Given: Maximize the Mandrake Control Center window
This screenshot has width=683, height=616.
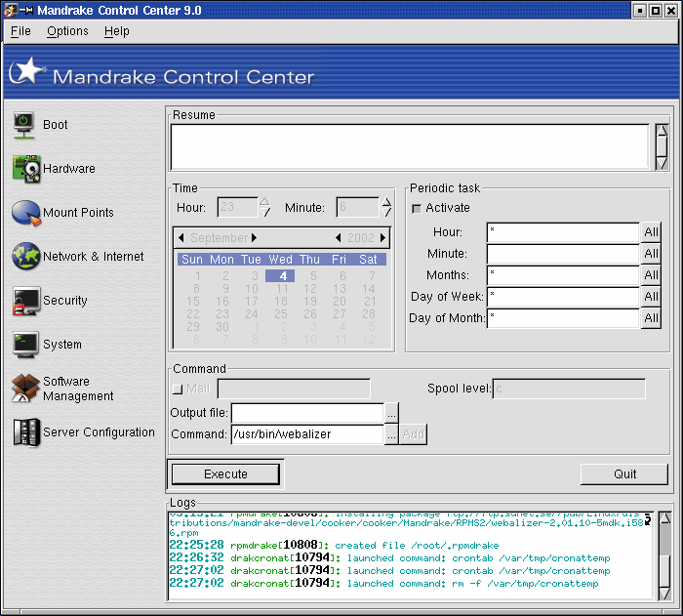Looking at the screenshot, I should point(655,11).
